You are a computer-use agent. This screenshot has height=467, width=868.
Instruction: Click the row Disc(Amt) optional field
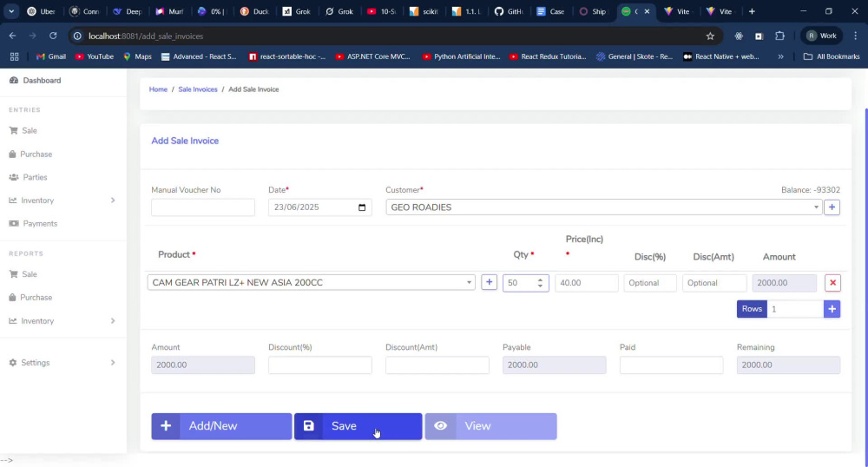click(714, 283)
